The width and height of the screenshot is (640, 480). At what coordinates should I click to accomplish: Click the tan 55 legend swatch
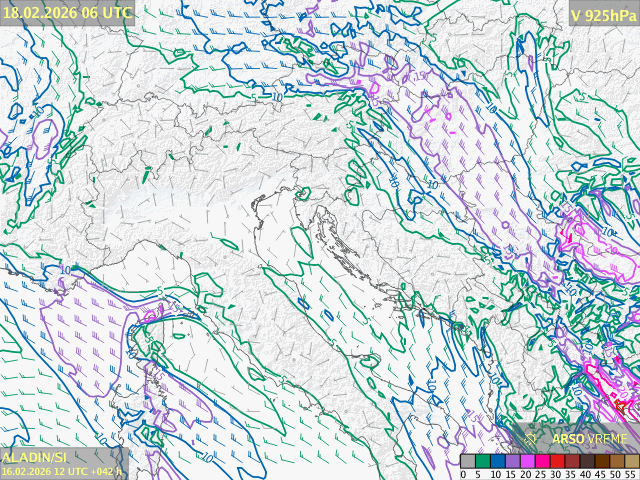(x=631, y=460)
